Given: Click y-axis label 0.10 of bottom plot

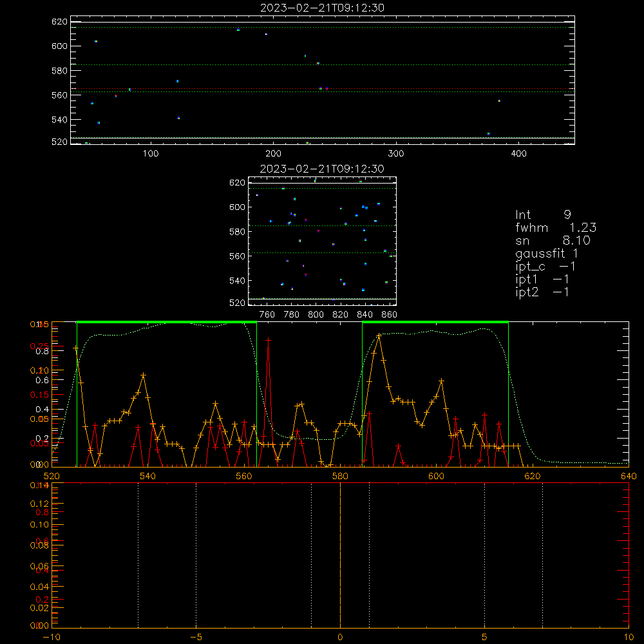Looking at the screenshot, I should click(39, 524).
